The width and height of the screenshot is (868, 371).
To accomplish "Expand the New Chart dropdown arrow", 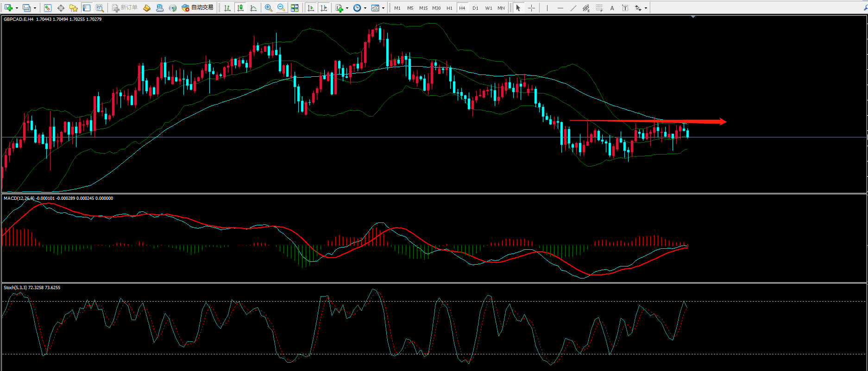I will pyautogui.click(x=17, y=8).
